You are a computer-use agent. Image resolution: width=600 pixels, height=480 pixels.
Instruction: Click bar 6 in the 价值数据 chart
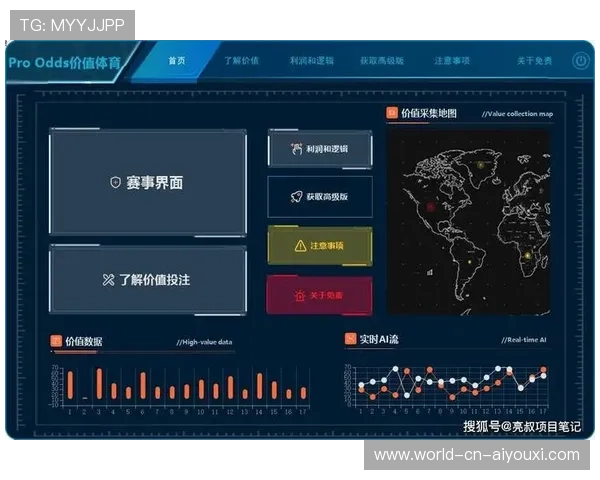pyautogui.click(x=143, y=385)
